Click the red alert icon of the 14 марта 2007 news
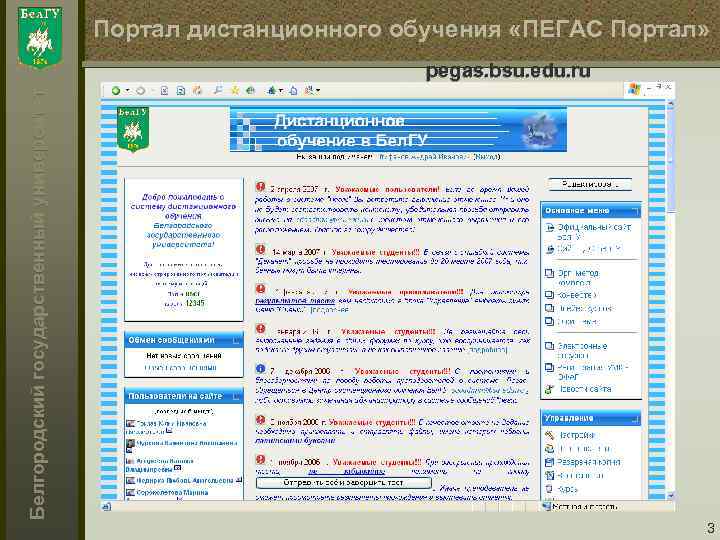Viewport: 720px width, 540px height. [260, 250]
